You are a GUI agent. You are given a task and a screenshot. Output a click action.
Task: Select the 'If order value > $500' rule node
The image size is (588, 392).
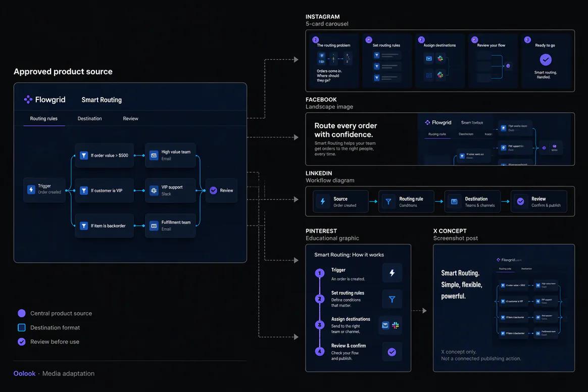point(104,155)
